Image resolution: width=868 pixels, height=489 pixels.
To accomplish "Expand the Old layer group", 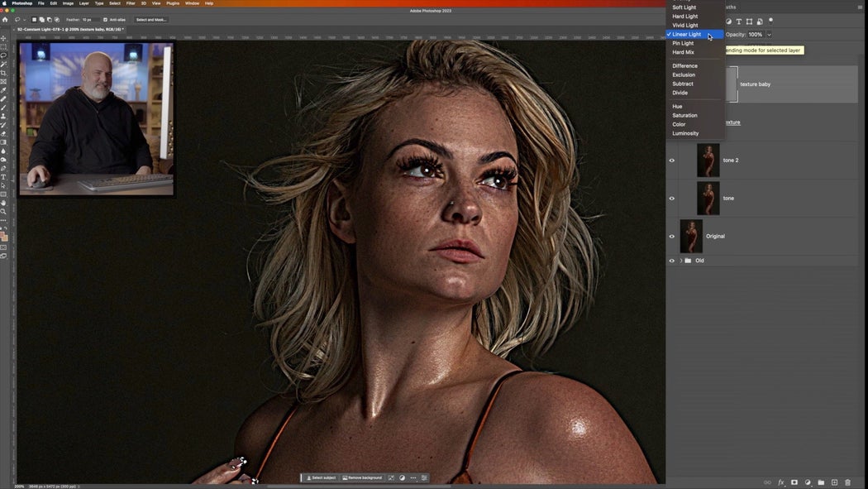I will tap(680, 260).
